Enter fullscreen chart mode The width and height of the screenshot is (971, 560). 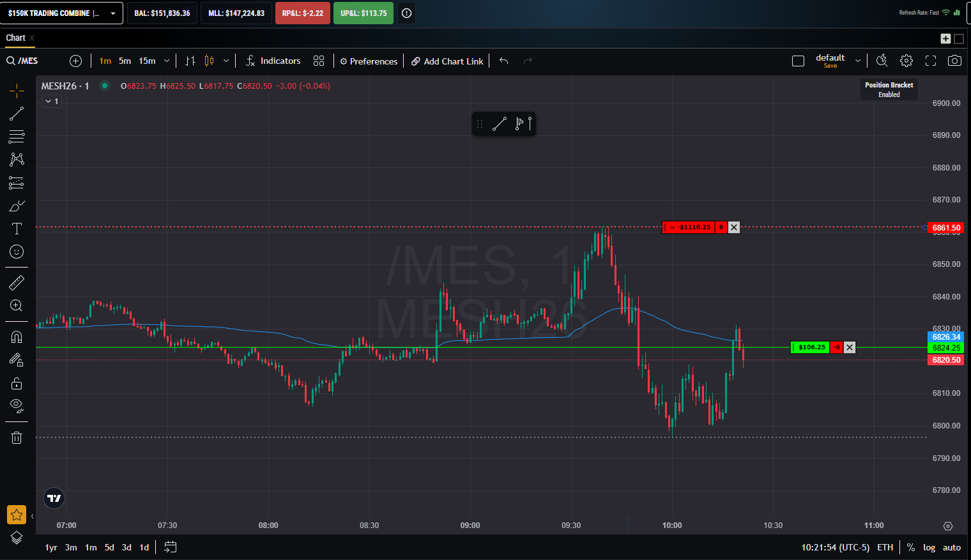pos(931,61)
